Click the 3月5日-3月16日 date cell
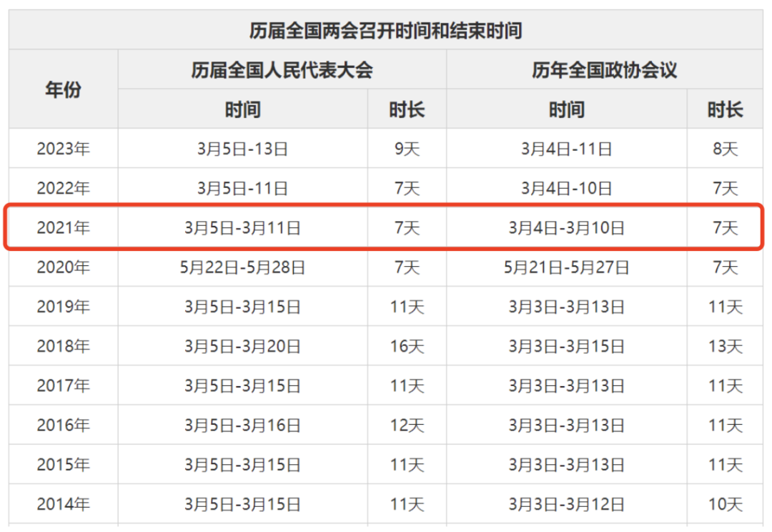 pos(243,425)
